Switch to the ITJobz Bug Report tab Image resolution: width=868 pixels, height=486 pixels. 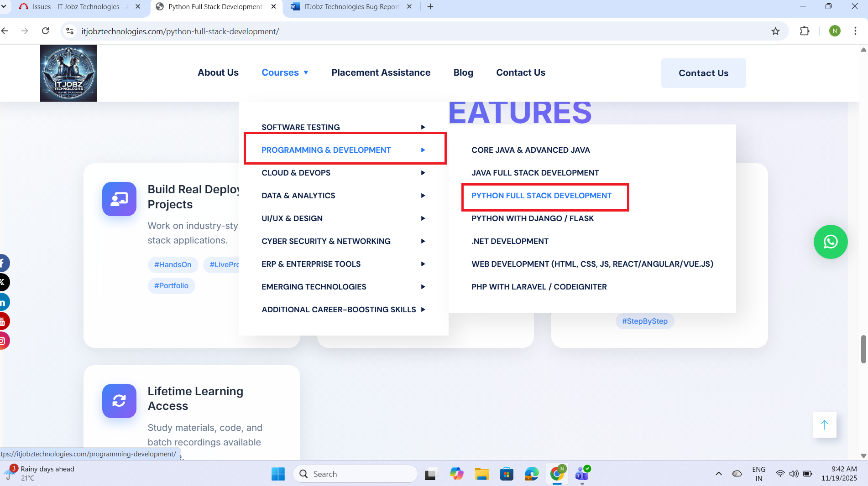click(x=351, y=7)
